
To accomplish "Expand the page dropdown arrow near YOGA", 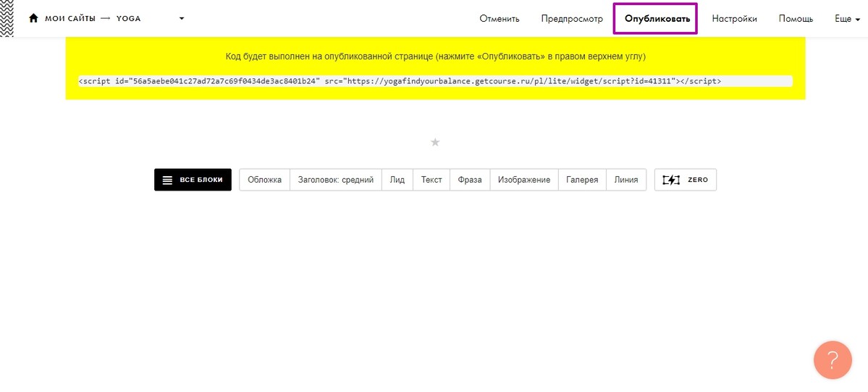I will [181, 18].
